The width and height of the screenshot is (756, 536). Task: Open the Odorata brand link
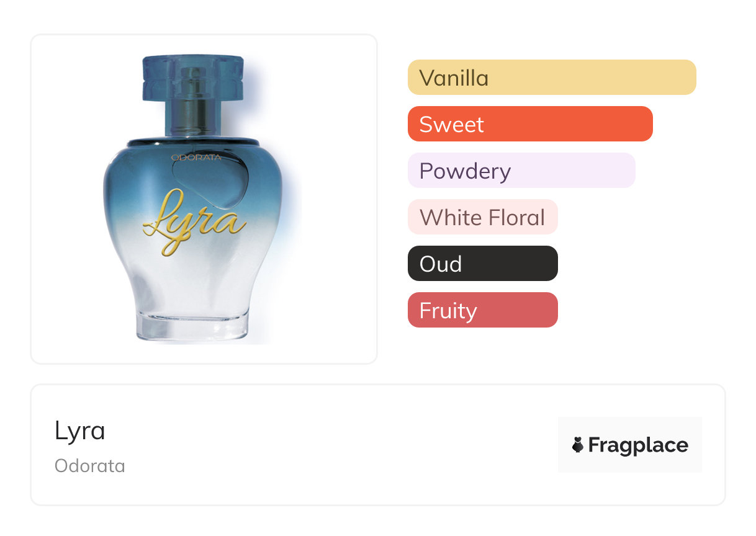pyautogui.click(x=90, y=466)
